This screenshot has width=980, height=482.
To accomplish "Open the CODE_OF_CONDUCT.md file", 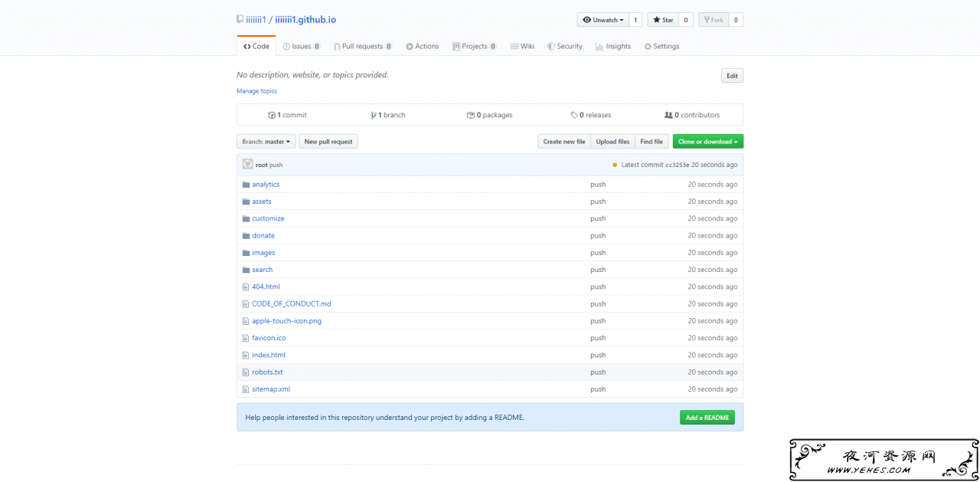I will [x=292, y=303].
